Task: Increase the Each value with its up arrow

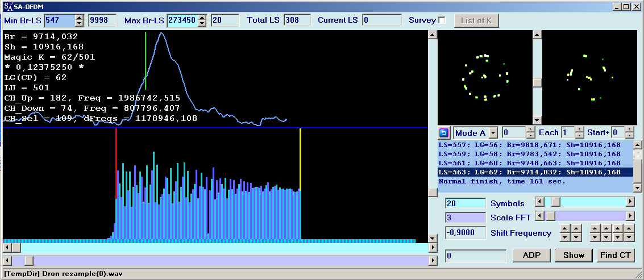Action: (579, 129)
